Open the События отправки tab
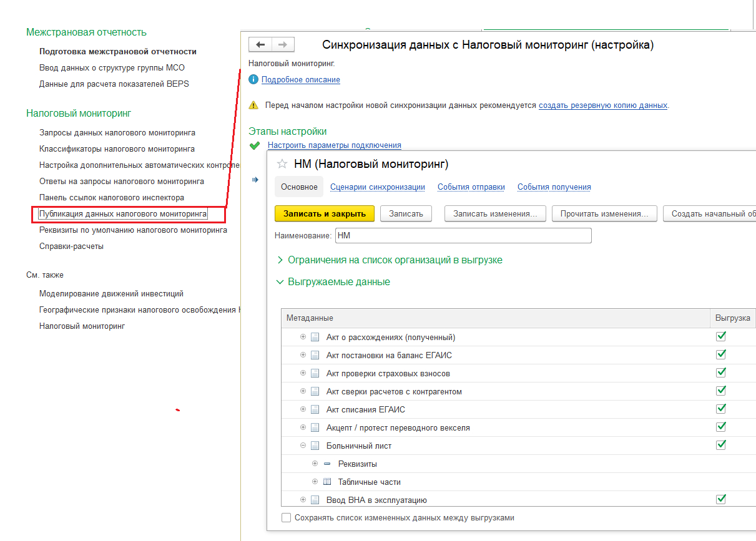Viewport: 756px width, 541px height. coord(471,187)
